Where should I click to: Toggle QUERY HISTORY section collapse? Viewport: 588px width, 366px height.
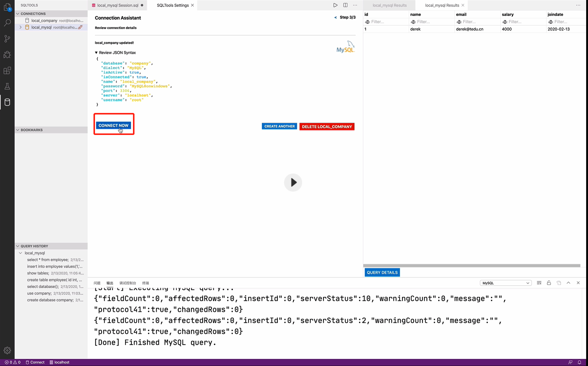pyautogui.click(x=18, y=246)
